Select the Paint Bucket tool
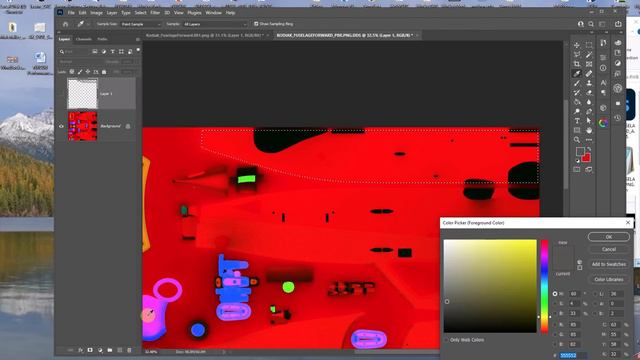This screenshot has width=640, height=360. 577,102
